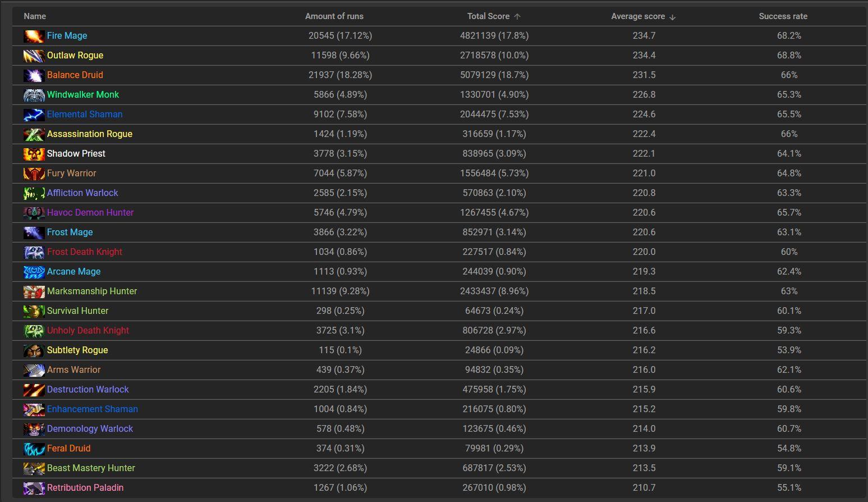Sort table by Success rate header
Screen dimensions: 868x502
tap(783, 16)
